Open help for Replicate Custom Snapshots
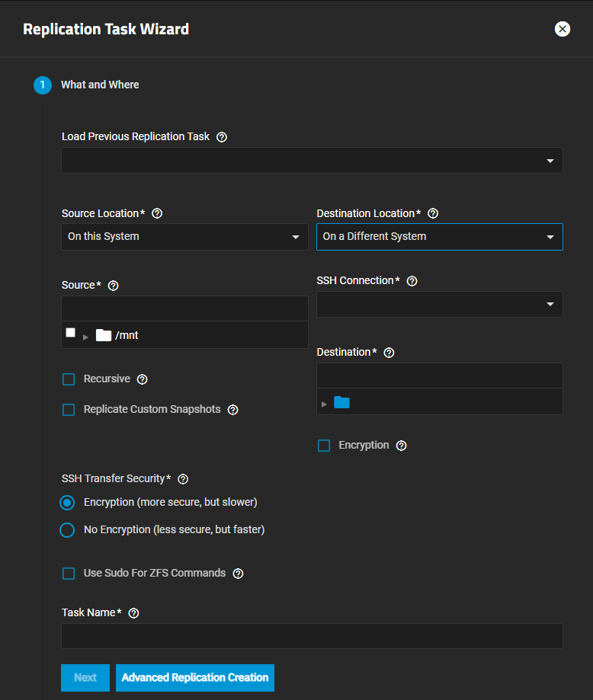Viewport: 593px width, 700px height. [x=233, y=410]
